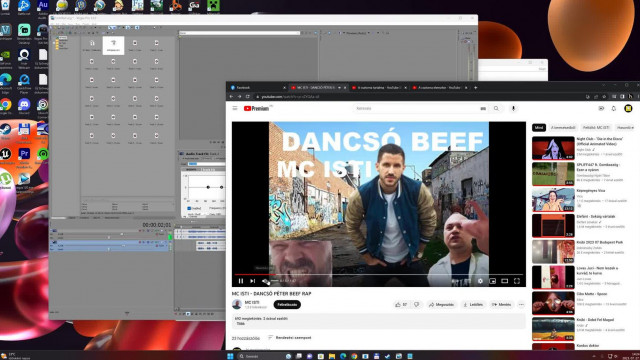The width and height of the screenshot is (640, 360).
Task: Skip to next video in player
Action: pos(253,281)
